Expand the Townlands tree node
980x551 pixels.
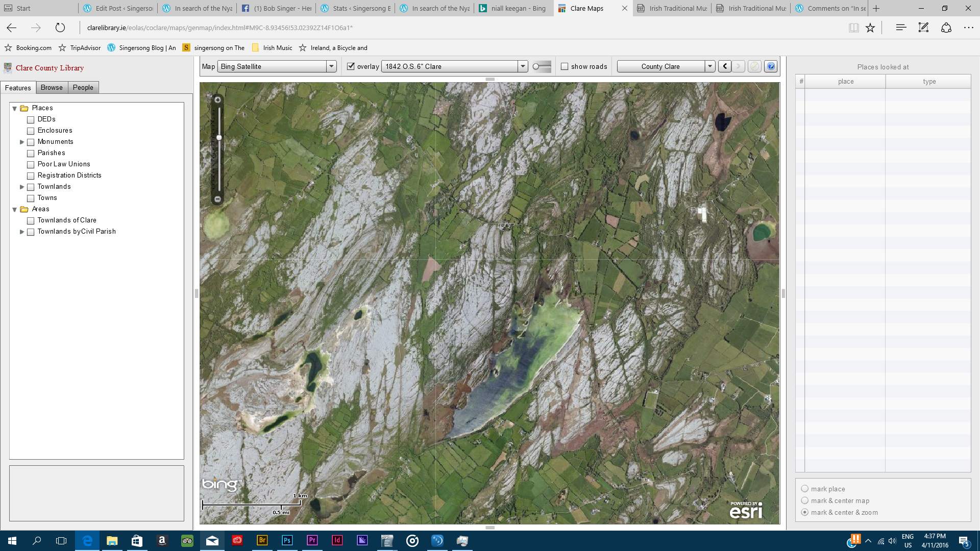tap(22, 187)
